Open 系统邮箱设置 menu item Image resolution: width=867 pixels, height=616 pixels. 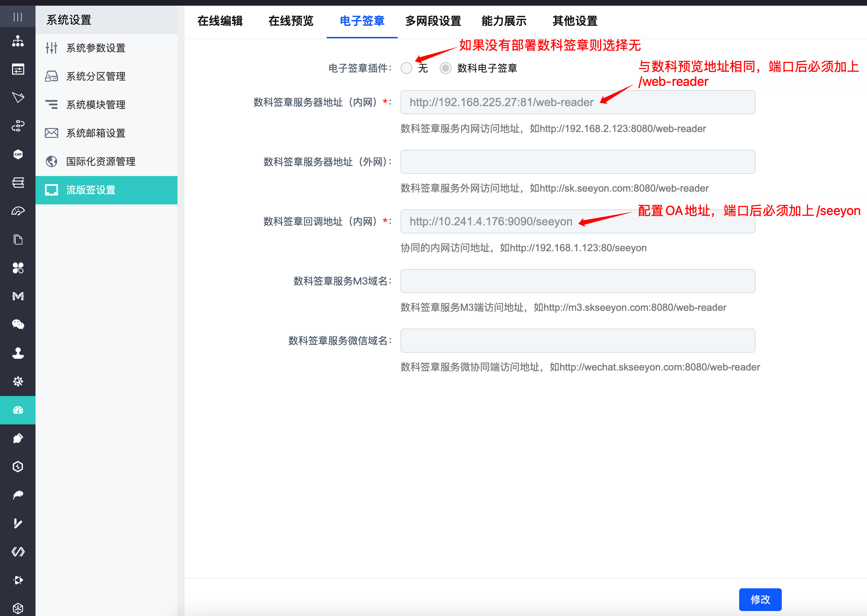click(x=96, y=133)
